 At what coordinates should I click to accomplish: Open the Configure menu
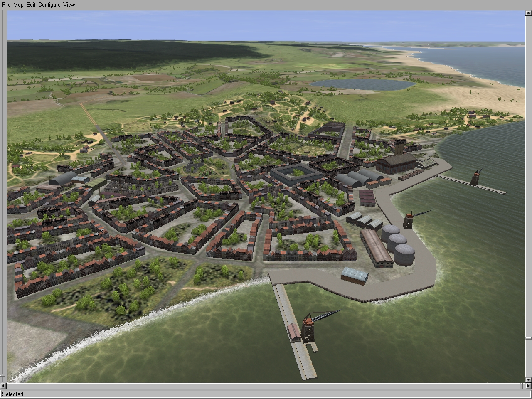click(x=49, y=5)
